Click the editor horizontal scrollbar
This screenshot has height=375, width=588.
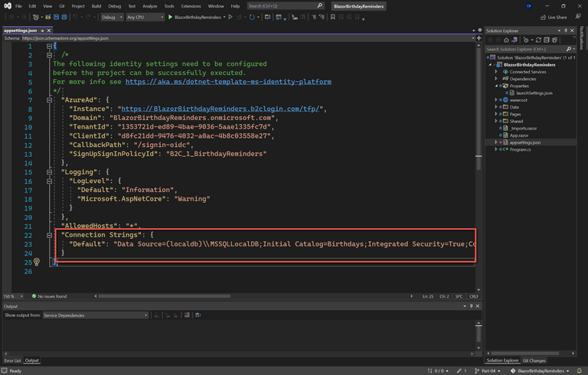coord(165,296)
